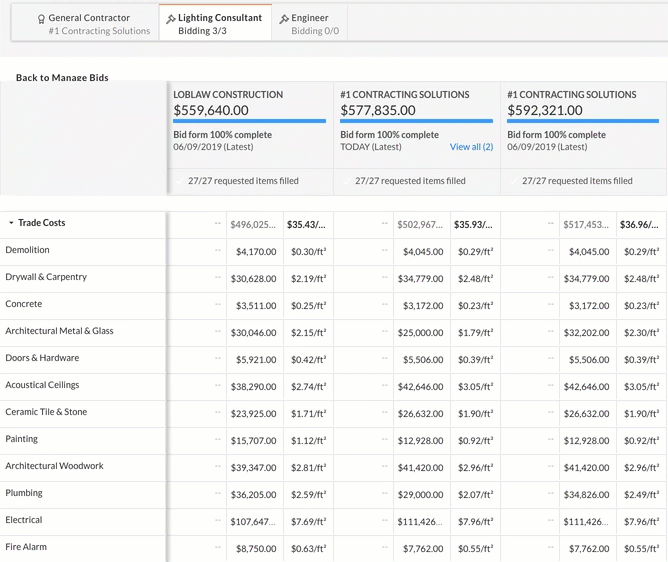
Task: Click checkmark under the $592,321.00 bid
Action: click(x=514, y=181)
